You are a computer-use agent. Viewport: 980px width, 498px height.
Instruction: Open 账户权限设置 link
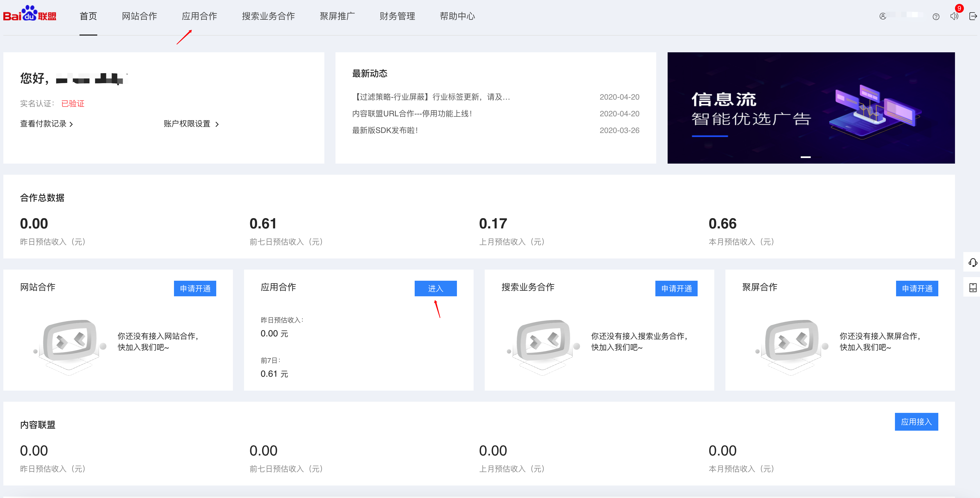[187, 124]
